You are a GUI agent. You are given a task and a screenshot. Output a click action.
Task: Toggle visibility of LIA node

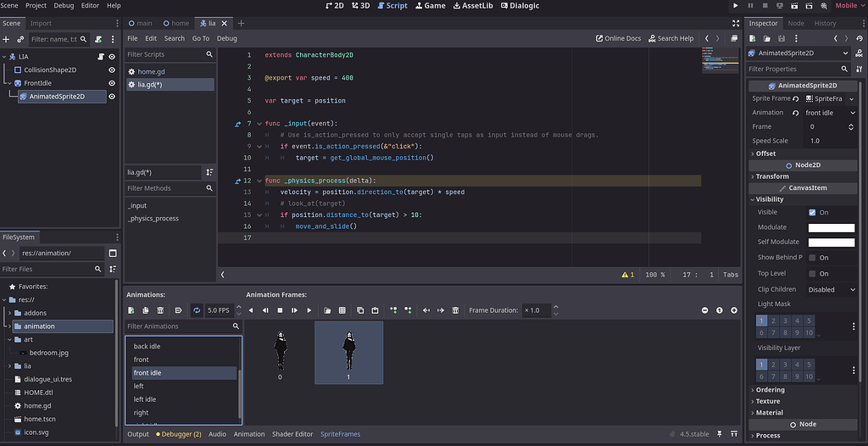click(112, 57)
